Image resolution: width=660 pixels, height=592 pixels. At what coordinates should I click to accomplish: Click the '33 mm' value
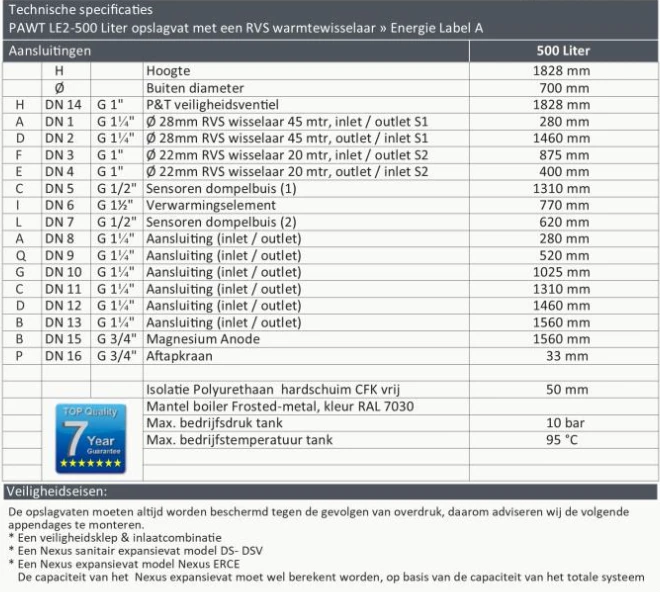(x=567, y=356)
